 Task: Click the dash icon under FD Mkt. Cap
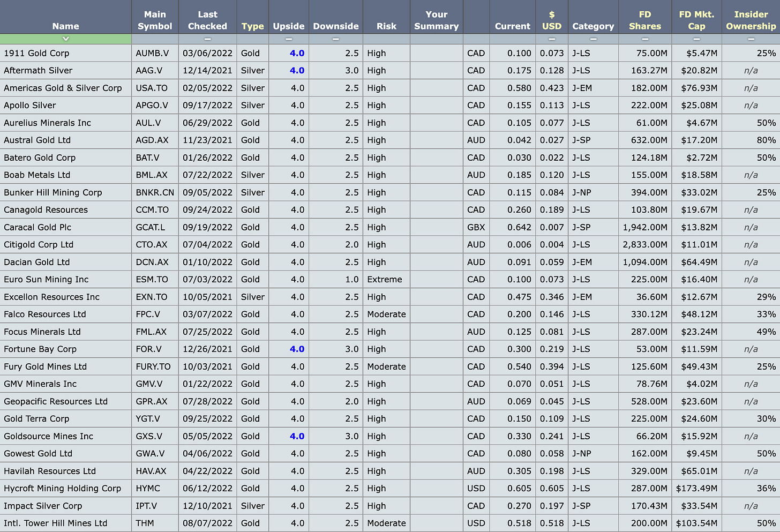click(696, 39)
